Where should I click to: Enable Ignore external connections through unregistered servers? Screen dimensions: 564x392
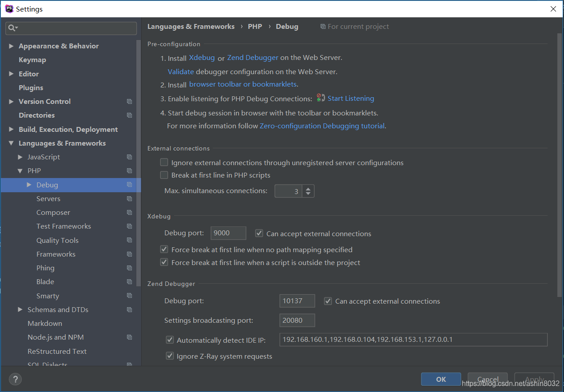tap(164, 162)
